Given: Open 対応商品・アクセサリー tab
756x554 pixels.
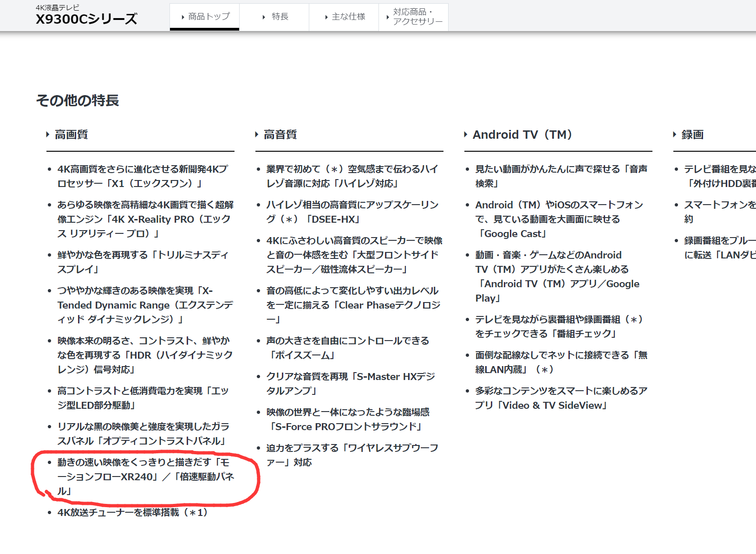Looking at the screenshot, I should (x=414, y=17).
